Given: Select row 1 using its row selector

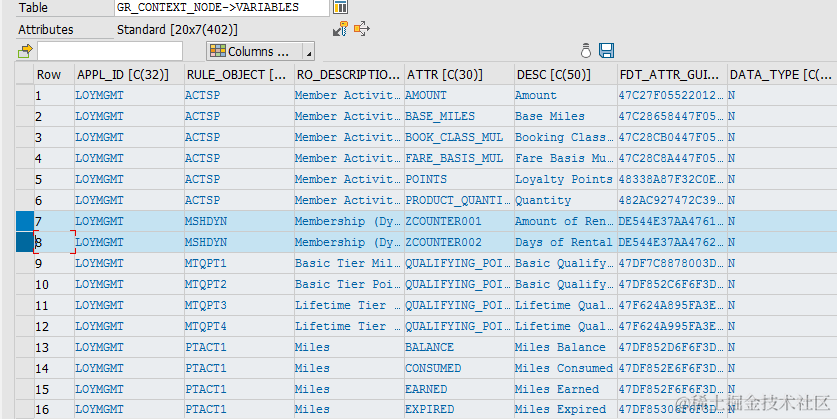Looking at the screenshot, I should [x=25, y=95].
